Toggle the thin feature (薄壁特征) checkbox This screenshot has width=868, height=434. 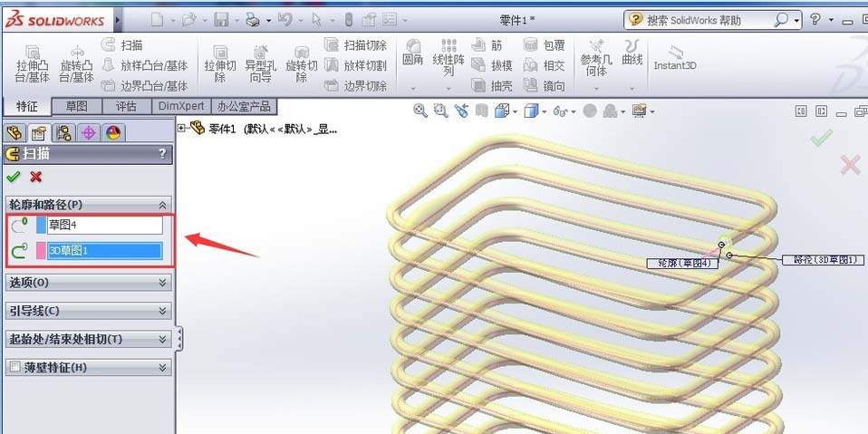point(14,367)
